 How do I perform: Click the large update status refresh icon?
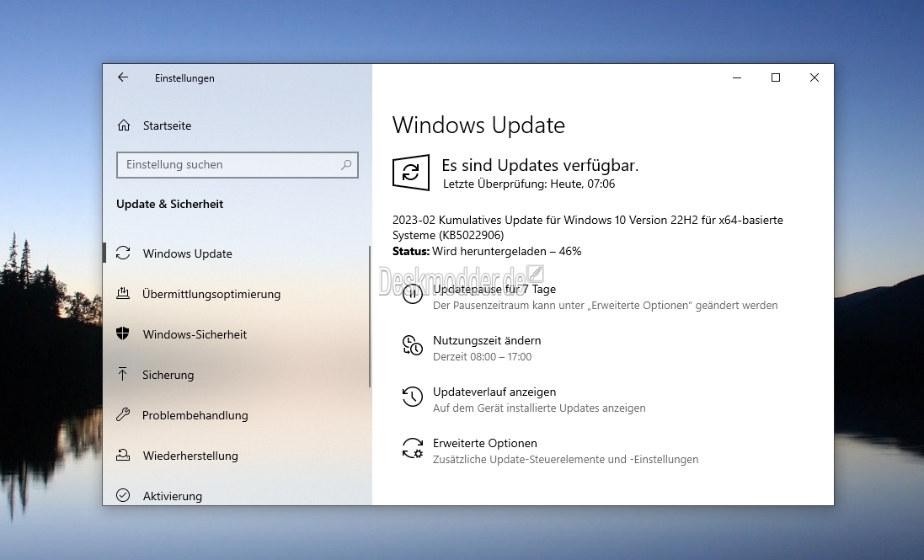[411, 172]
